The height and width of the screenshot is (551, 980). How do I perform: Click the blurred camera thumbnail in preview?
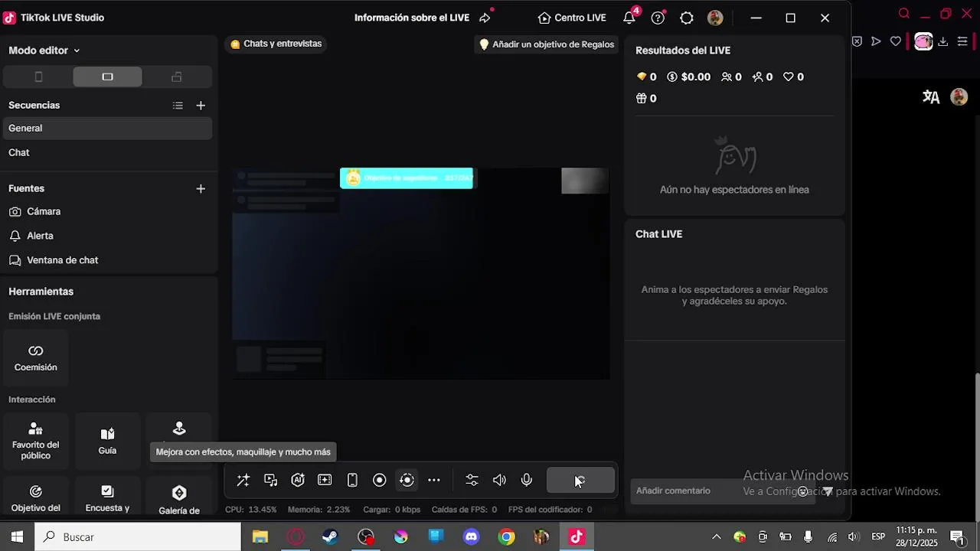click(585, 181)
